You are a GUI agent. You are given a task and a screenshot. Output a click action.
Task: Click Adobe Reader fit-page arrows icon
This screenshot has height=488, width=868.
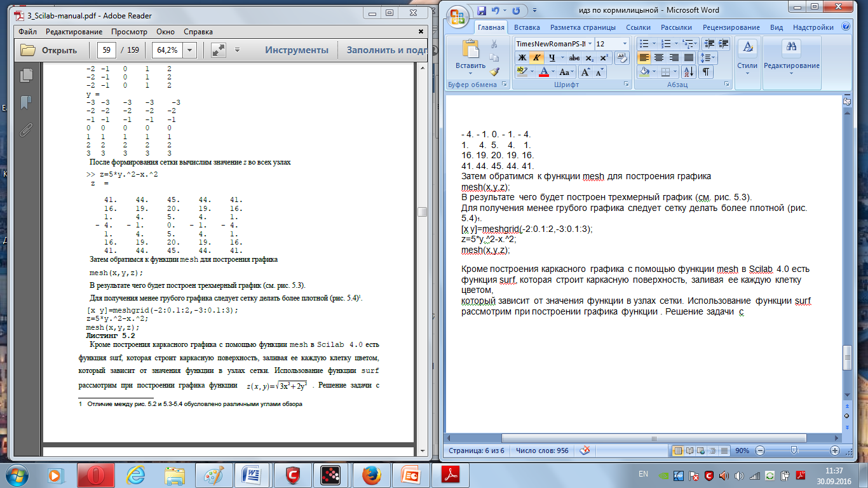219,50
